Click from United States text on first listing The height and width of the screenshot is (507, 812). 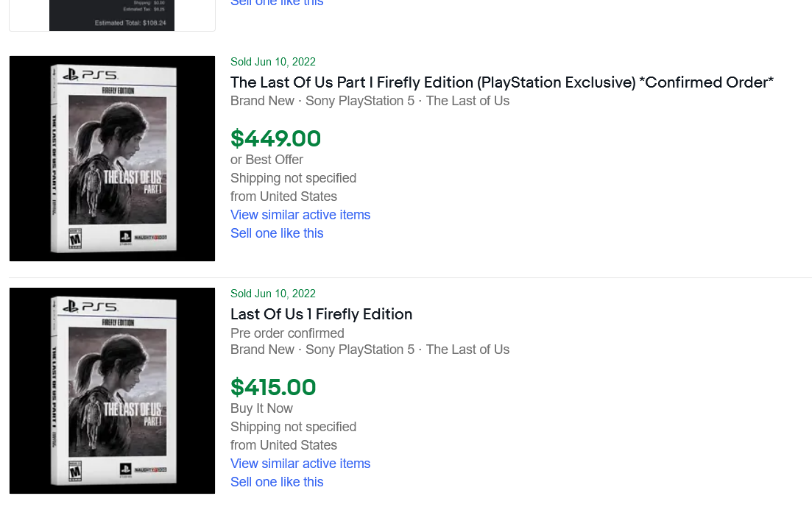[283, 196]
